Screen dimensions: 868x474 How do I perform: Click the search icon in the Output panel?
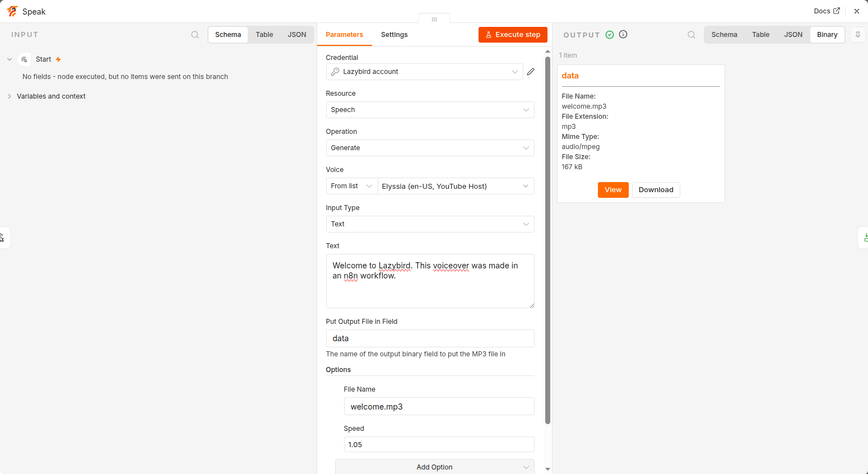tap(691, 35)
